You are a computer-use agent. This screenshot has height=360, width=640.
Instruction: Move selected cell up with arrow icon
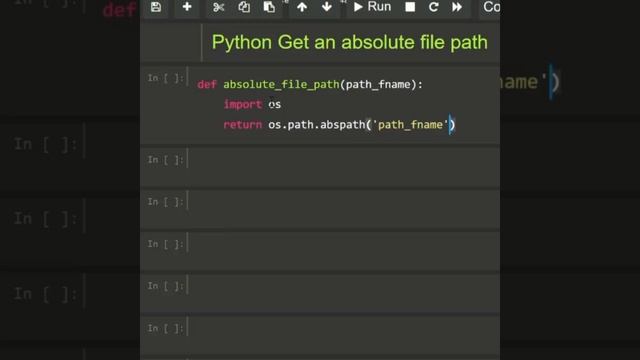coord(302,7)
